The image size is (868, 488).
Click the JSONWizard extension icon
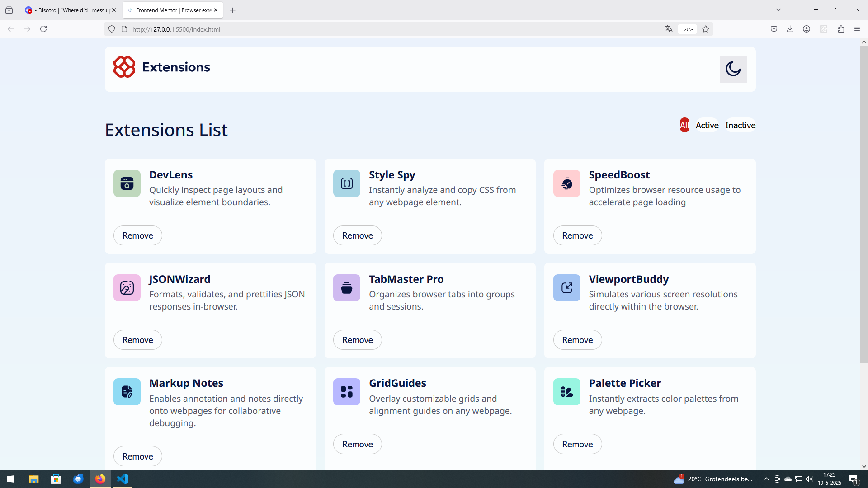click(127, 288)
